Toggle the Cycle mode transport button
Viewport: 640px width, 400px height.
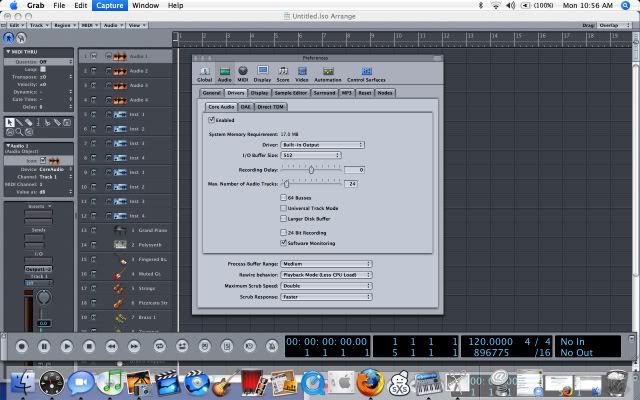coord(160,347)
